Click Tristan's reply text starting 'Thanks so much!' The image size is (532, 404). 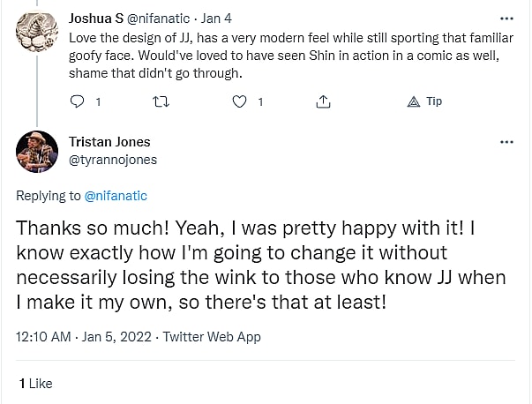pos(260,265)
